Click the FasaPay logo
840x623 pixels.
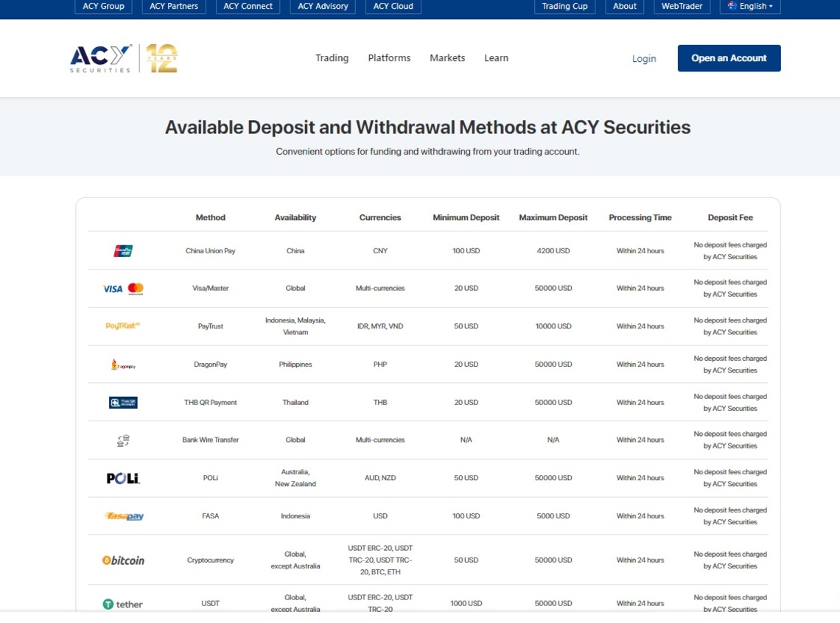[x=124, y=516]
